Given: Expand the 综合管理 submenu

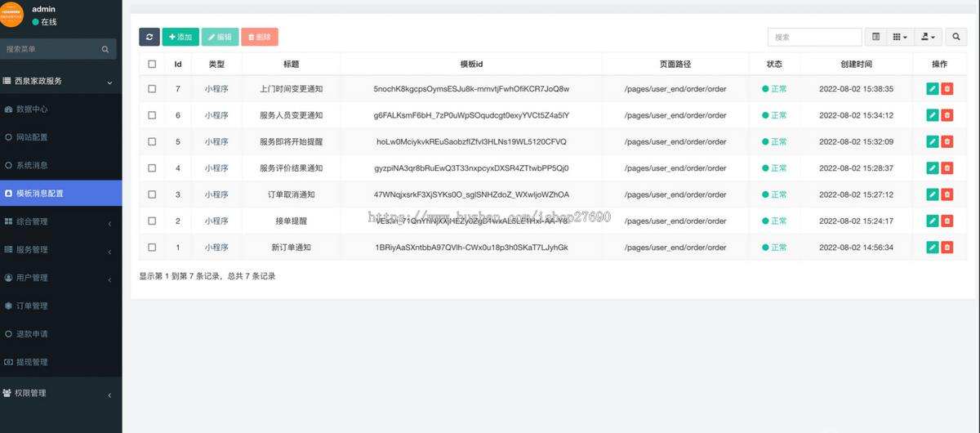Looking at the screenshot, I should click(x=61, y=221).
